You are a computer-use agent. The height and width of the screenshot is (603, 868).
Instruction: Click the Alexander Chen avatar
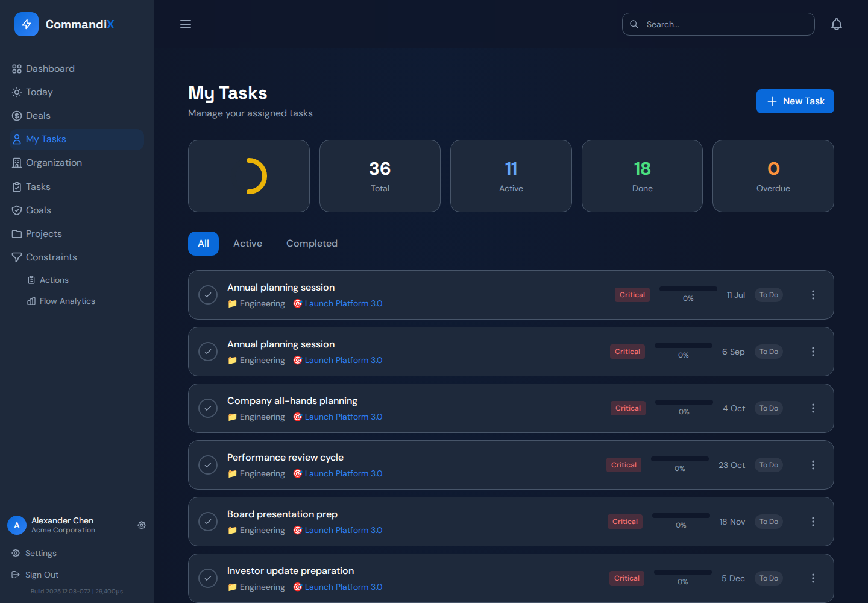[17, 525]
